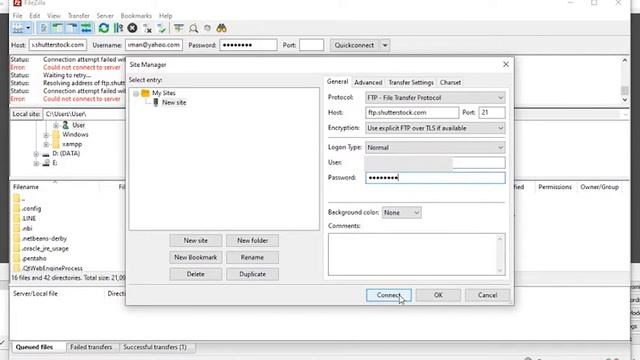
Task: Open the Background color dropdown
Action: coord(402,213)
